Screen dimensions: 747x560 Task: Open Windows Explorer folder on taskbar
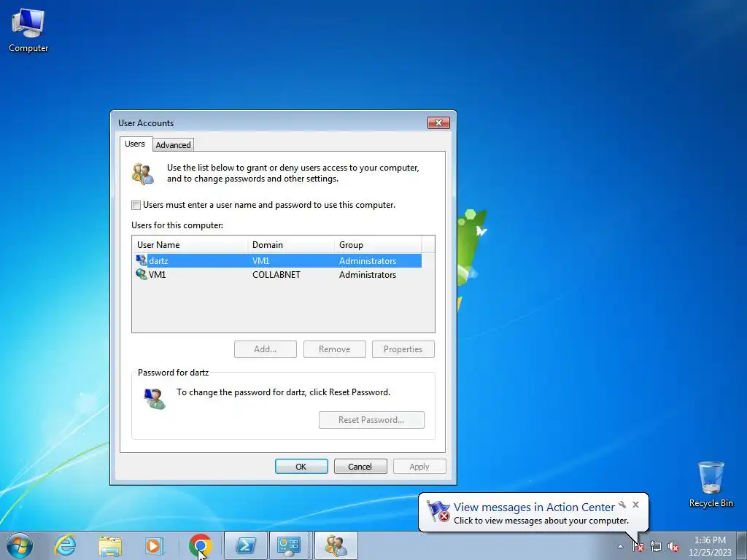tap(110, 545)
